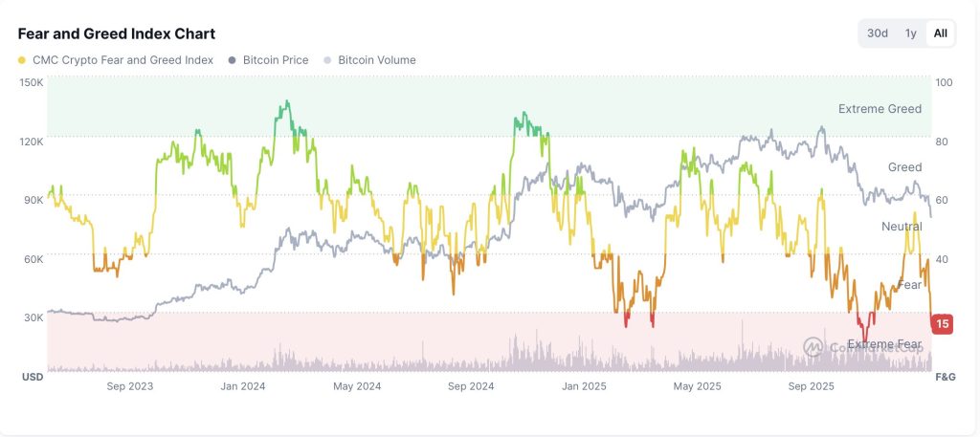Viewport: 980px width, 437px height.
Task: Click the Neutral zone label
Action: (x=902, y=226)
